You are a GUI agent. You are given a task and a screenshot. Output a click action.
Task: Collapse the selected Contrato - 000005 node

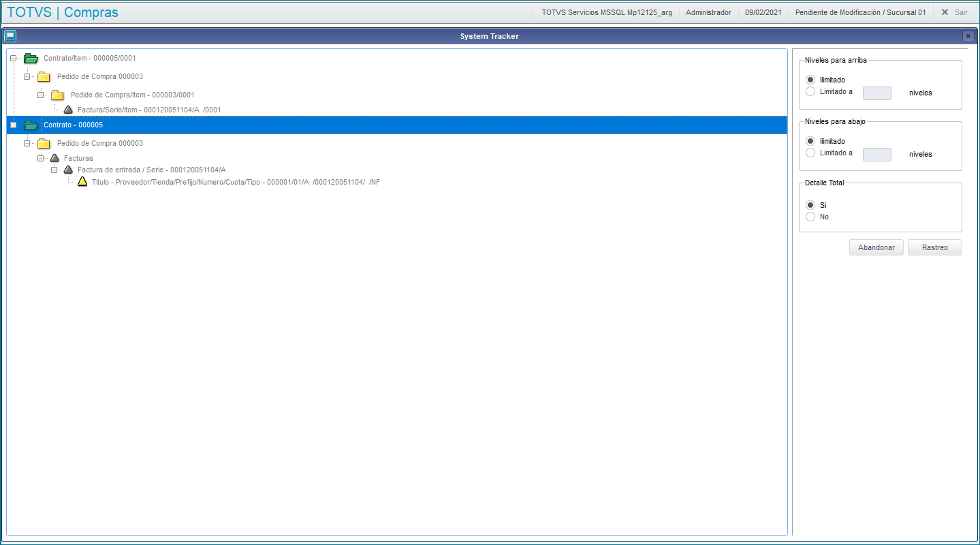(x=14, y=125)
